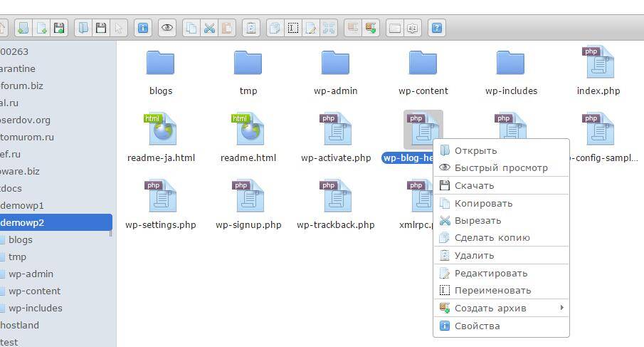Choose Открыть in the context menu
The image size is (644, 347).
pyautogui.click(x=501, y=151)
